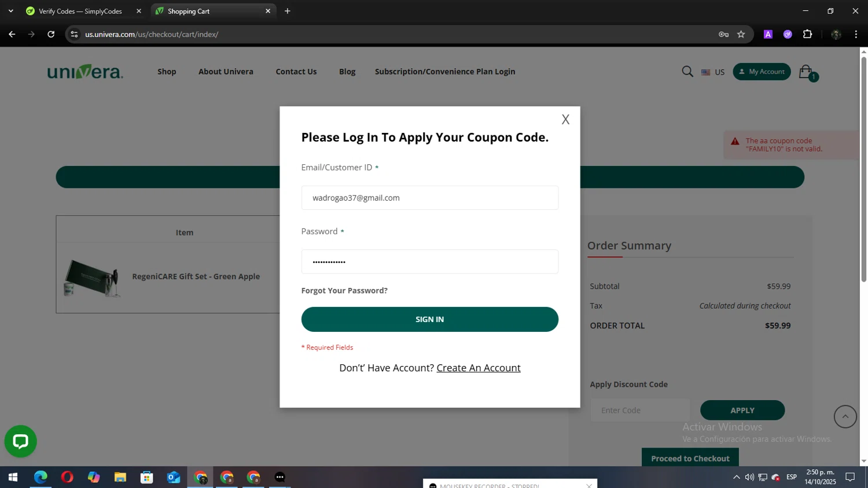
Task: Open Copilot from the taskbar
Action: pyautogui.click(x=94, y=477)
